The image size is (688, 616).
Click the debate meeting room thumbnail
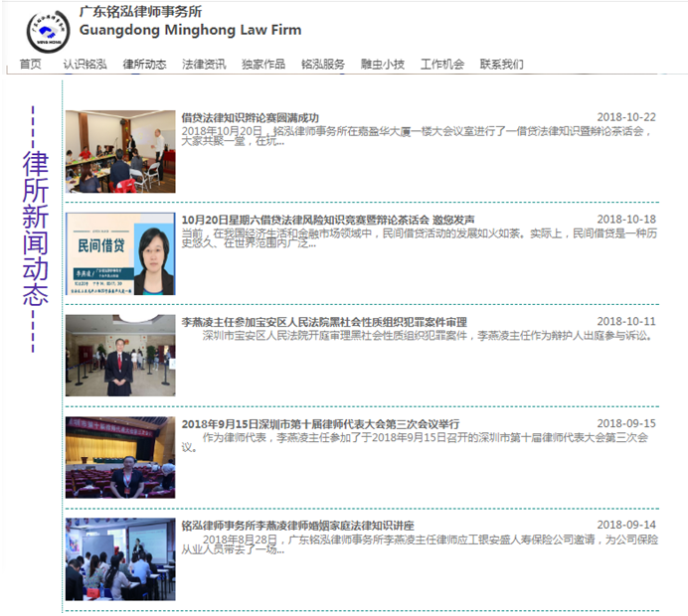tap(120, 151)
